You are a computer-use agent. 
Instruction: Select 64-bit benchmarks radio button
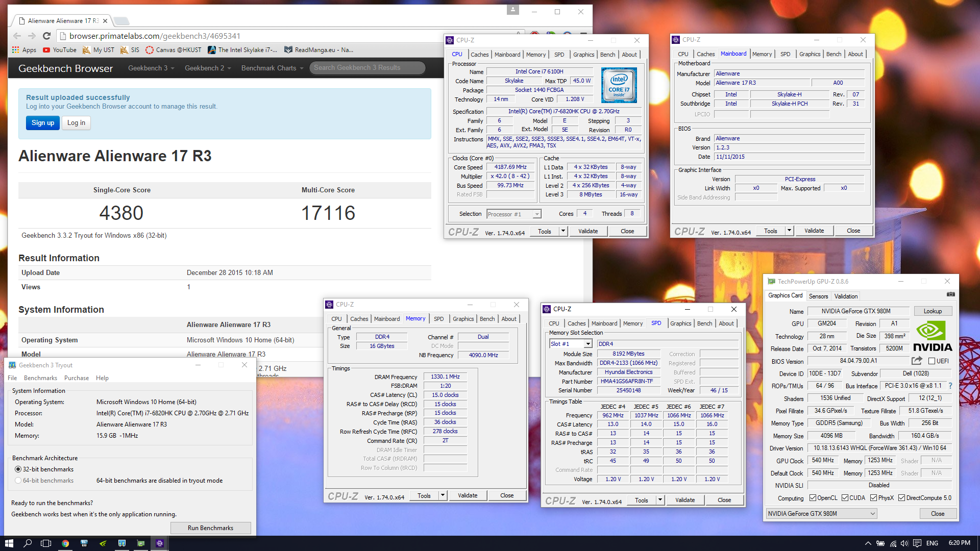click(x=18, y=481)
